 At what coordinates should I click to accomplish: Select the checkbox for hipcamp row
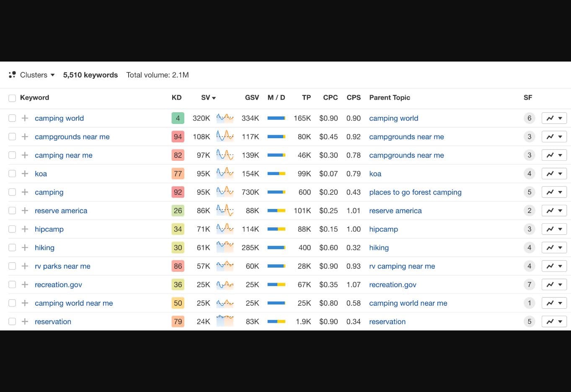(12, 229)
